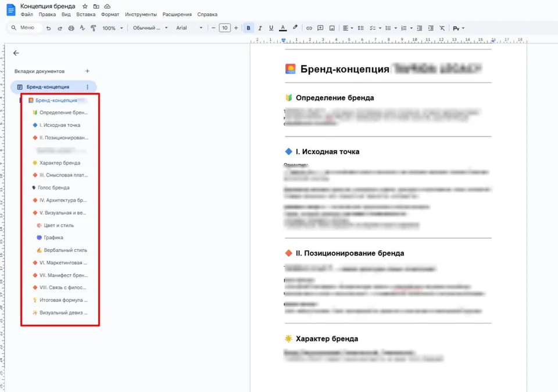Go to I. Исходная точка heading

coord(56,125)
